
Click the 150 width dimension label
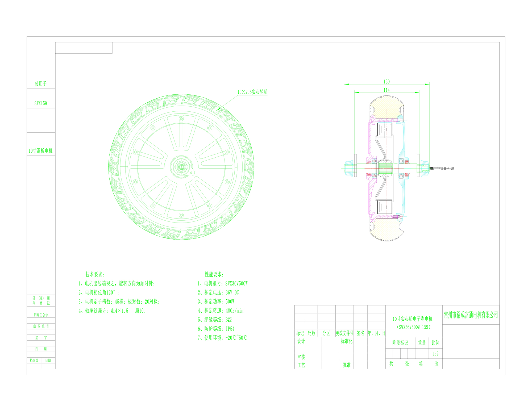[386, 82]
